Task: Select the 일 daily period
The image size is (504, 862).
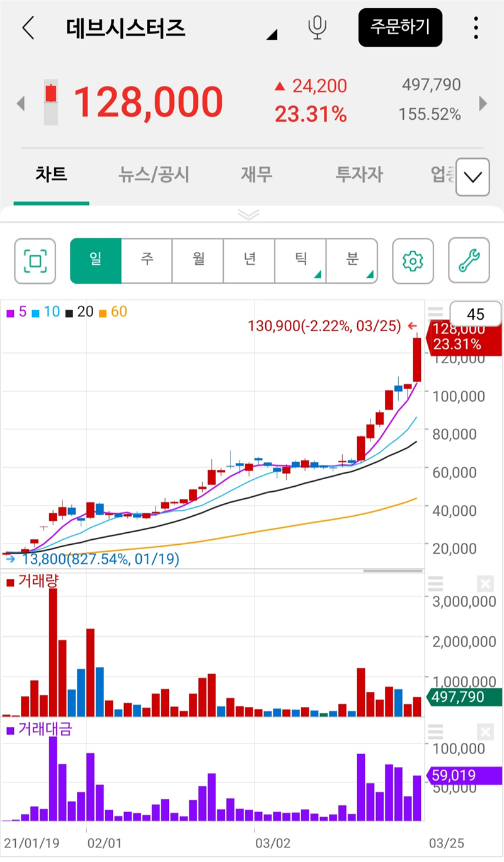Action: [x=96, y=260]
